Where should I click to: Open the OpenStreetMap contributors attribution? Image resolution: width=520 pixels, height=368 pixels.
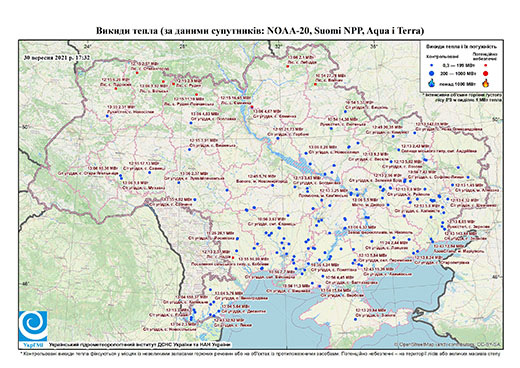click(x=447, y=344)
